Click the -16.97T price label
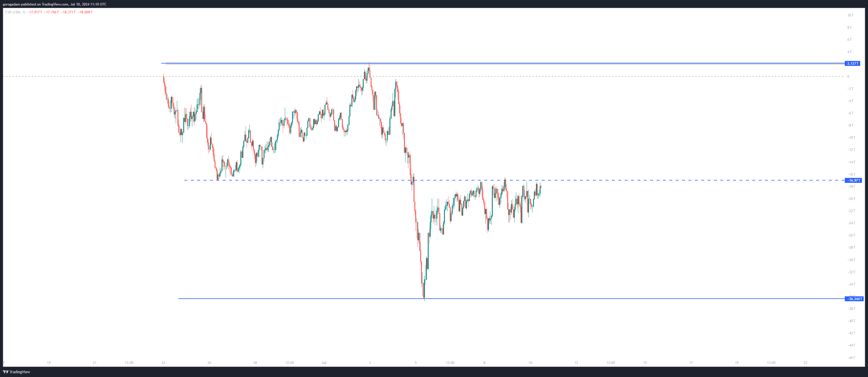This screenshot has height=377, width=868. coord(853,181)
